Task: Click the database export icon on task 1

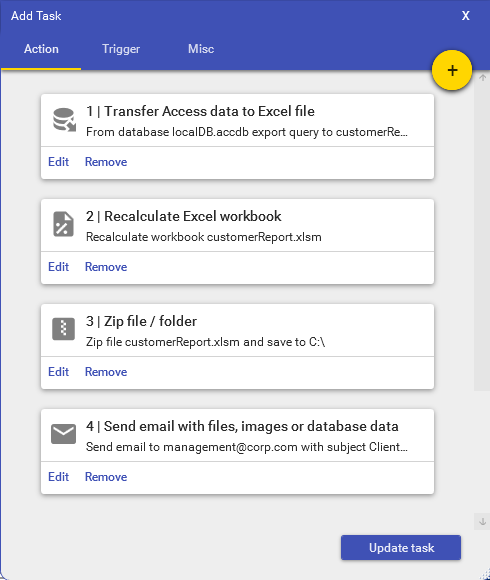Action: pos(64,120)
